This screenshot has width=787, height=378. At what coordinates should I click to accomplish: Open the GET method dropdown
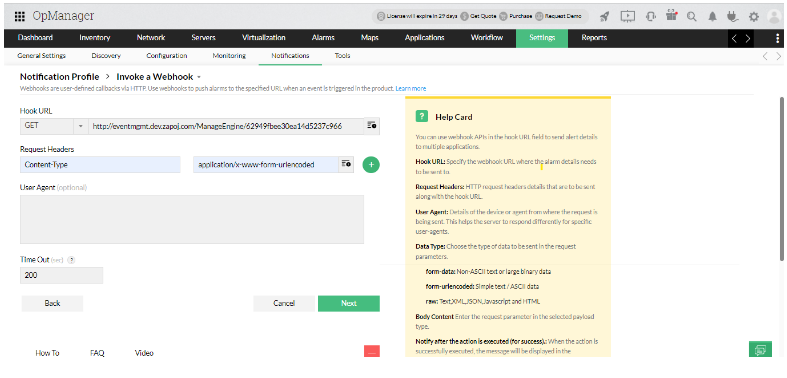(x=54, y=126)
